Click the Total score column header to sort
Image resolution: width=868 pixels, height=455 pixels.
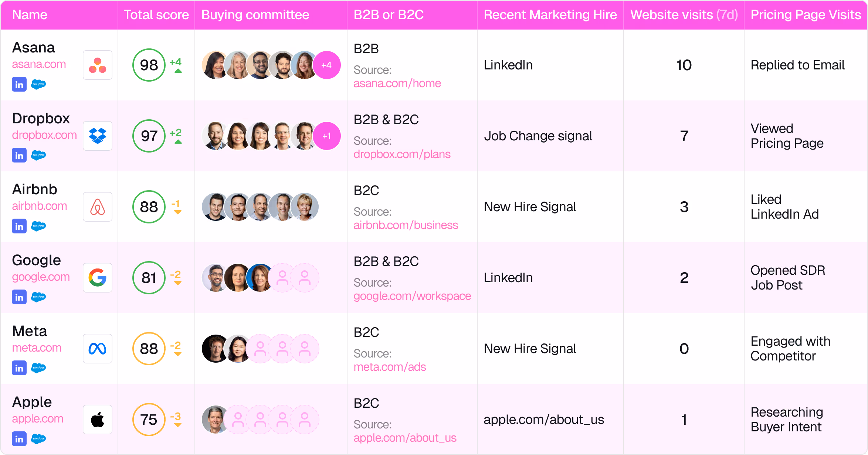coord(156,15)
